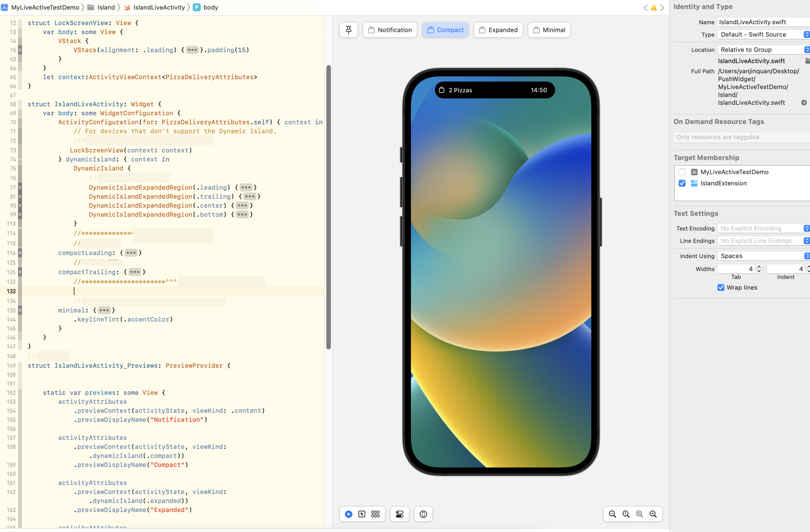Open the Type Default - Swift Source dropdown
Image resolution: width=810 pixels, height=532 pixels.
[x=762, y=35]
